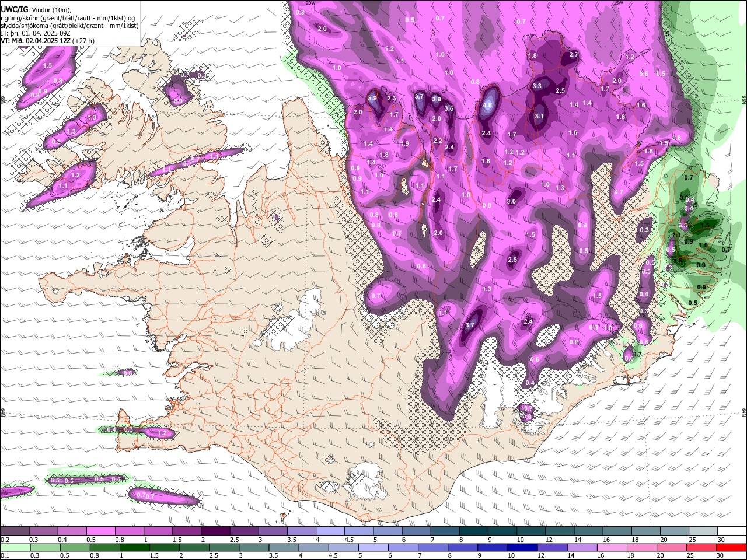
Task: Click the 3.1 value on the map
Action: (x=539, y=116)
